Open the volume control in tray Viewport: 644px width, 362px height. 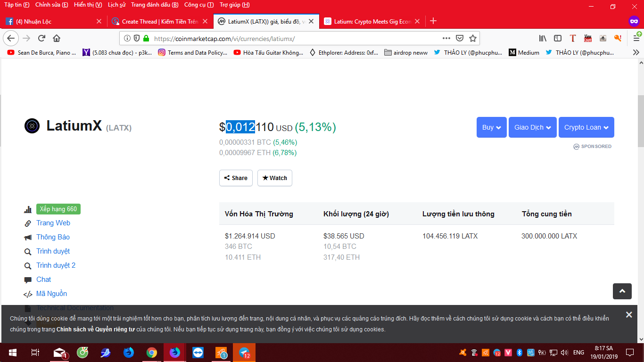(564, 353)
